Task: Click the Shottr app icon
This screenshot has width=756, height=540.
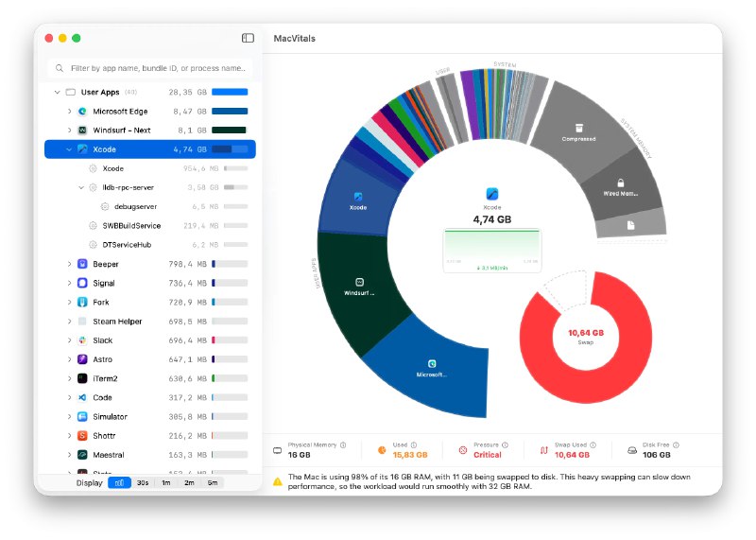Action: coord(82,436)
